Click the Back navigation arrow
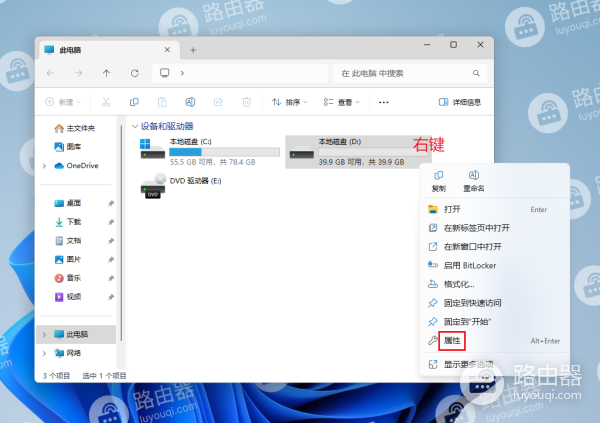The height and width of the screenshot is (423, 600). click(x=50, y=73)
